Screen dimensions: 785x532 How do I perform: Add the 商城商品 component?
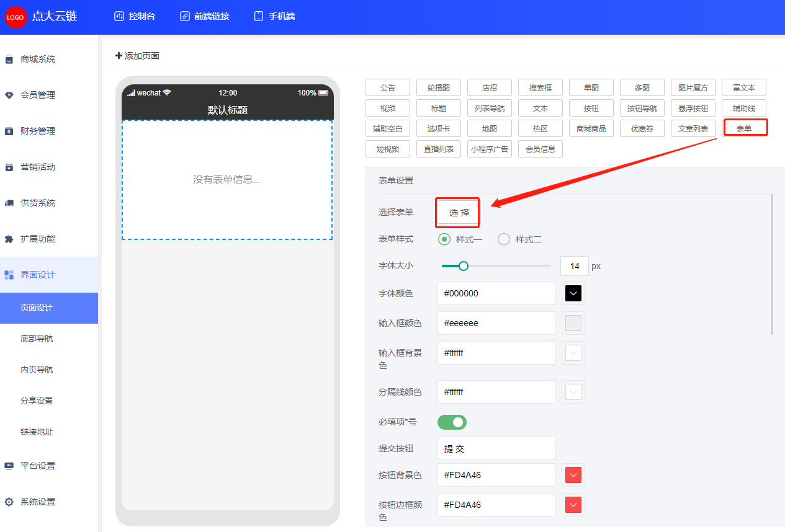pos(591,129)
